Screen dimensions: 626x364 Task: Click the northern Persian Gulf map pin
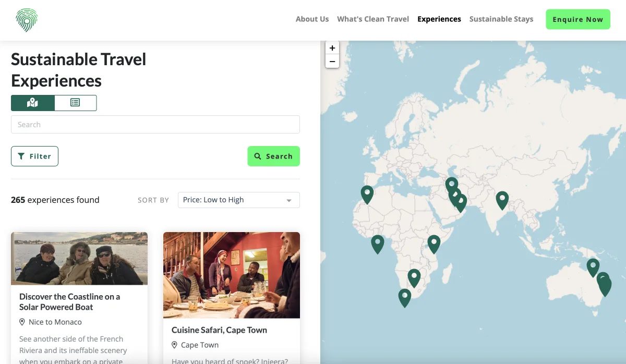click(x=452, y=185)
